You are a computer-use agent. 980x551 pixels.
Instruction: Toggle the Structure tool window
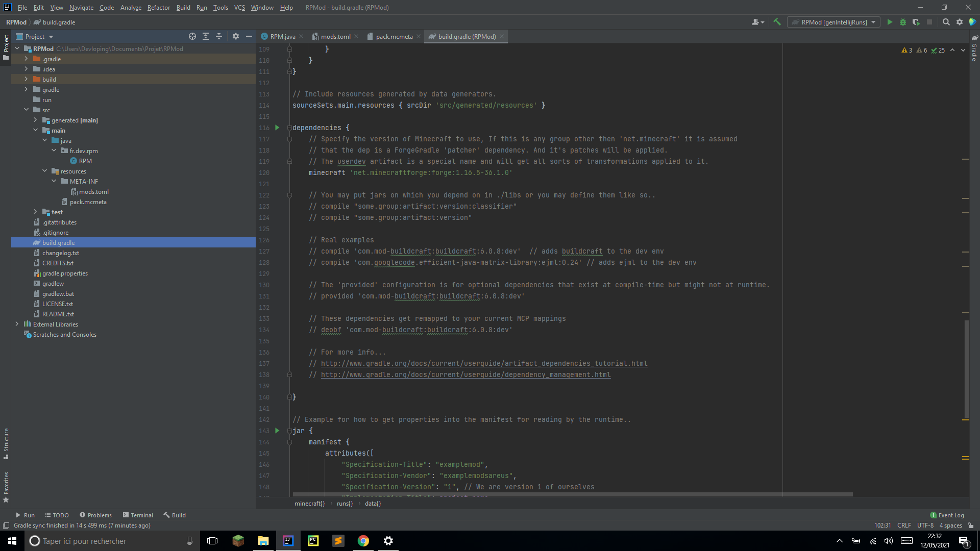coord(6,443)
